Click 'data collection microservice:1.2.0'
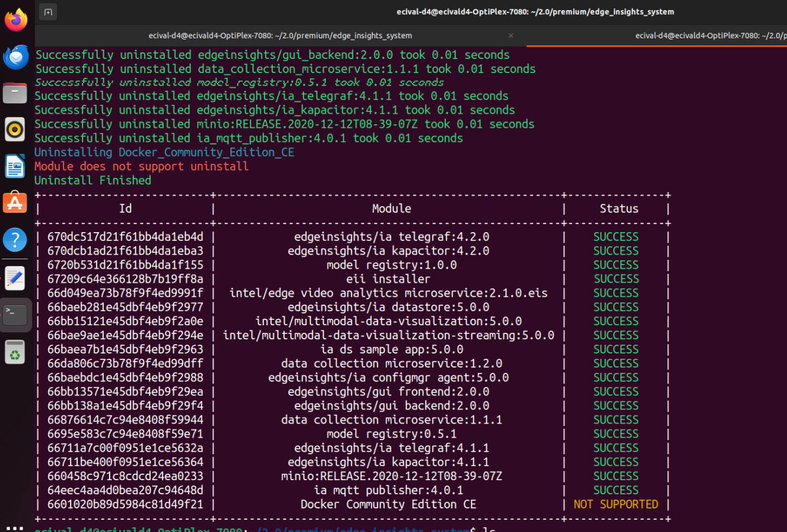Viewport: 787px width, 532px height. click(x=392, y=364)
